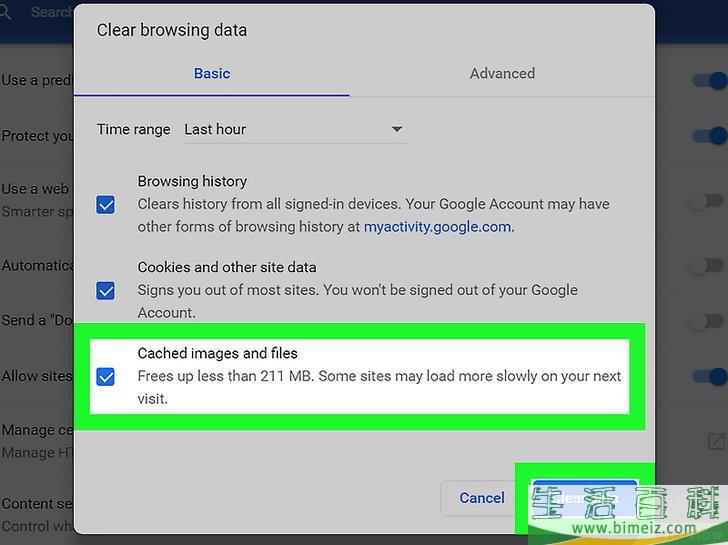728x545 pixels.
Task: Disable the 'Protect you' setting toggle
Action: (709, 136)
